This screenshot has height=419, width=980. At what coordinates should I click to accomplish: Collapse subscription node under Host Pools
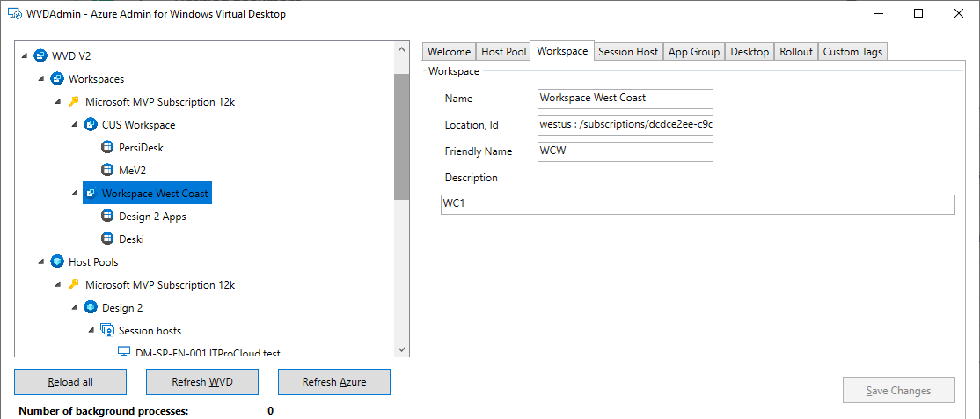click(x=58, y=285)
